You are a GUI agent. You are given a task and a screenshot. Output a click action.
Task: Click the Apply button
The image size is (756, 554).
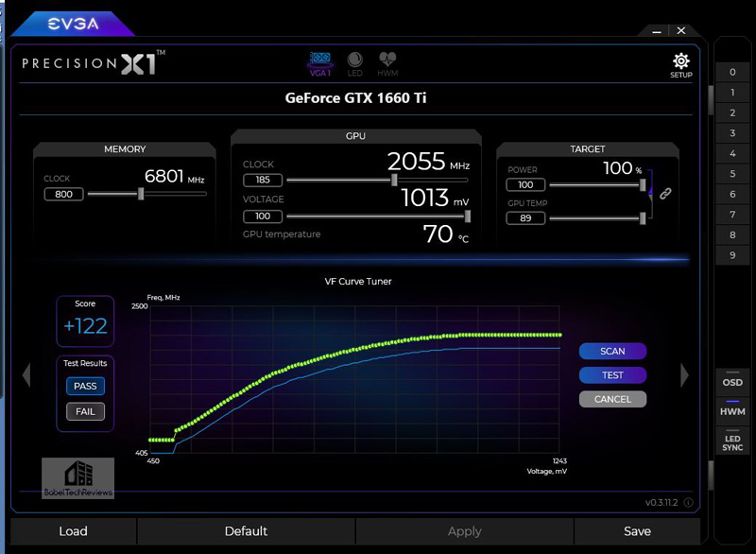tap(464, 531)
